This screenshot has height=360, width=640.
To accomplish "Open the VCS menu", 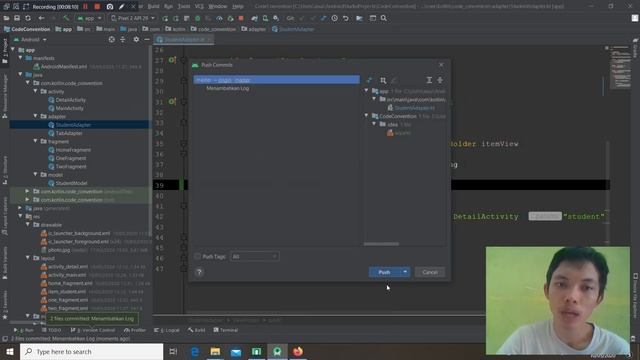I will click(x=199, y=7).
